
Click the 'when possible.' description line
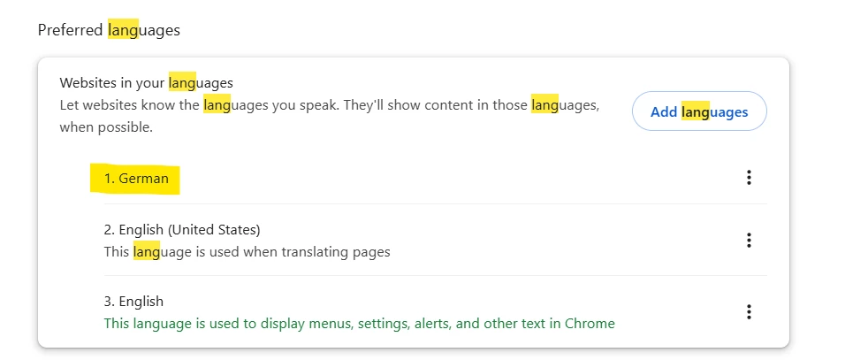(x=106, y=127)
